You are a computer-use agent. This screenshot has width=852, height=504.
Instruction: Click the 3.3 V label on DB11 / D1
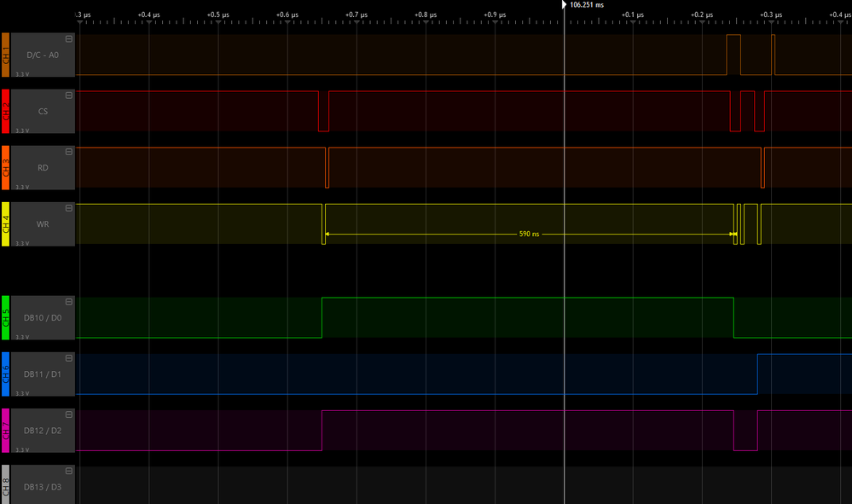22,394
